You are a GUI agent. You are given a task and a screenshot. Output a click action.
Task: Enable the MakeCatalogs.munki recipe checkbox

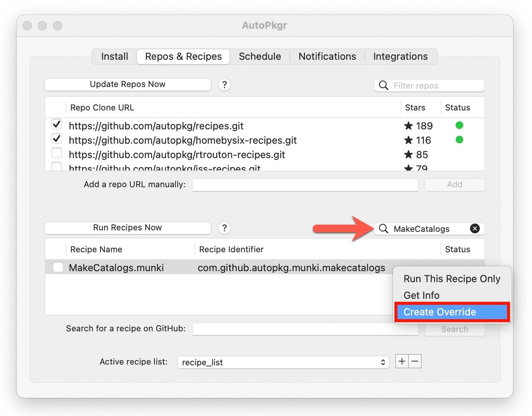(58, 267)
